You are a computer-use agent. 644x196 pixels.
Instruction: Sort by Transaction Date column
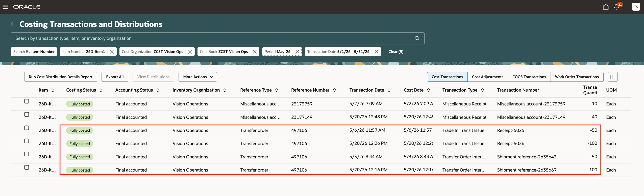389,90
